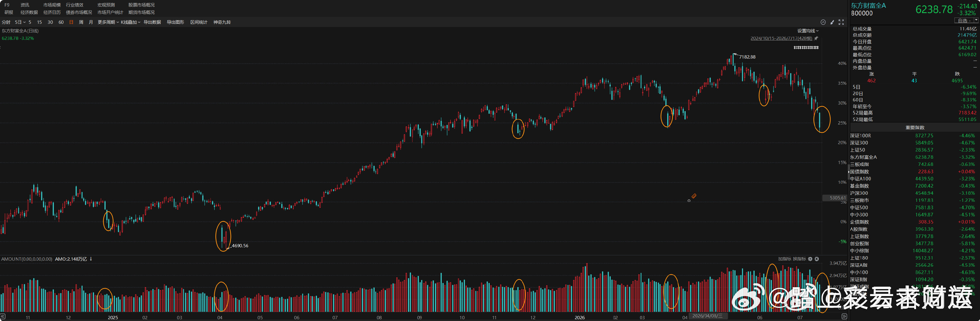Switch to 分时 intraday view
980x321 pixels.
coord(6,22)
